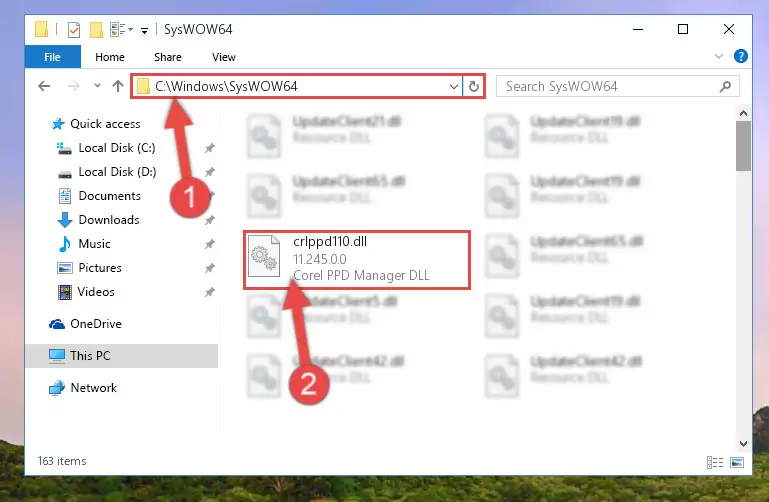Viewport: 769px width, 502px height.
Task: Click the Properties icon in the quick access toolbar
Action: 74,29
